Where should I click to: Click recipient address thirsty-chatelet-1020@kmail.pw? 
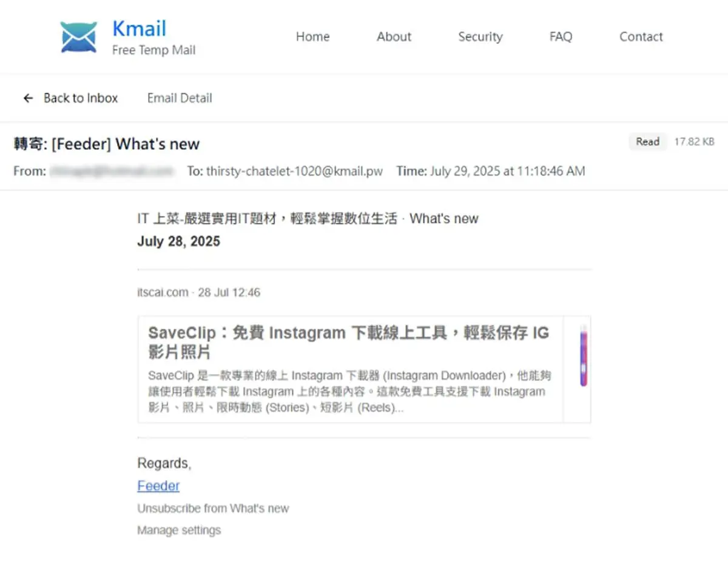[x=294, y=171]
